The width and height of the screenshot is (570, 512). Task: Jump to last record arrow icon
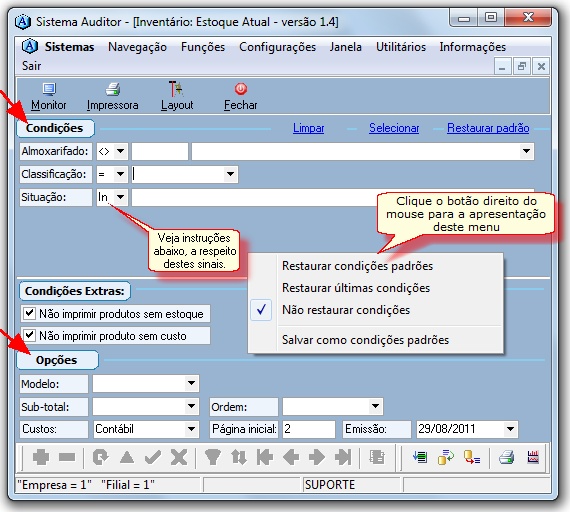click(x=343, y=457)
